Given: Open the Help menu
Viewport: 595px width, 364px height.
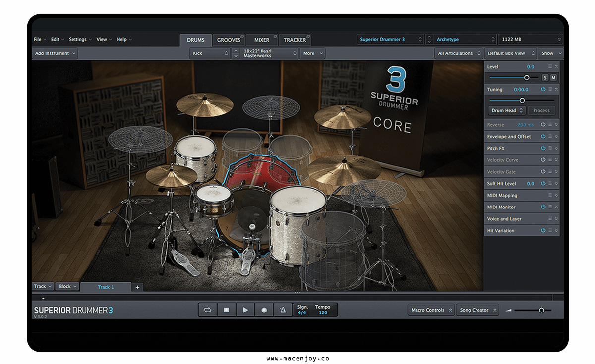Looking at the screenshot, I should [123, 39].
